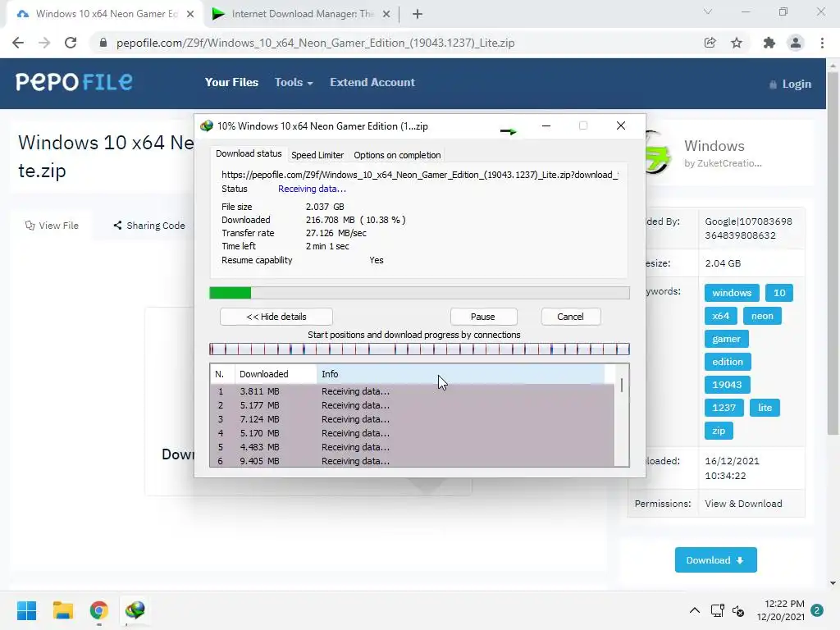This screenshot has height=630, width=840.
Task: Click the Hide details button
Action: (276, 317)
